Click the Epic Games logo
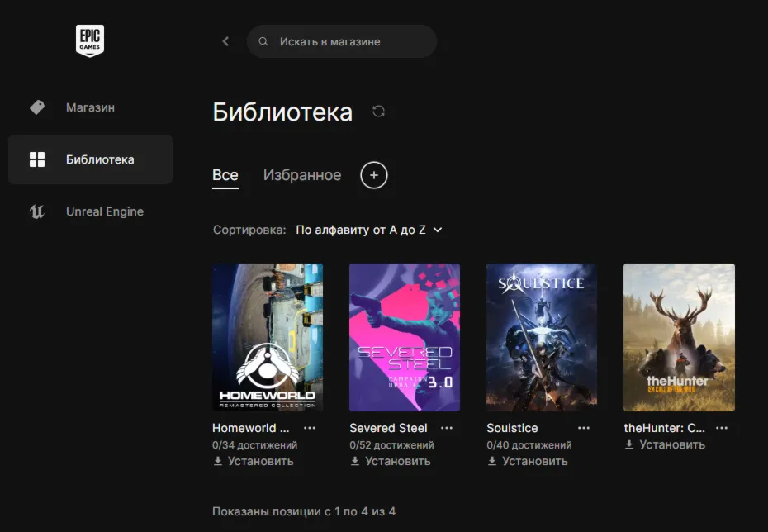 90,40
